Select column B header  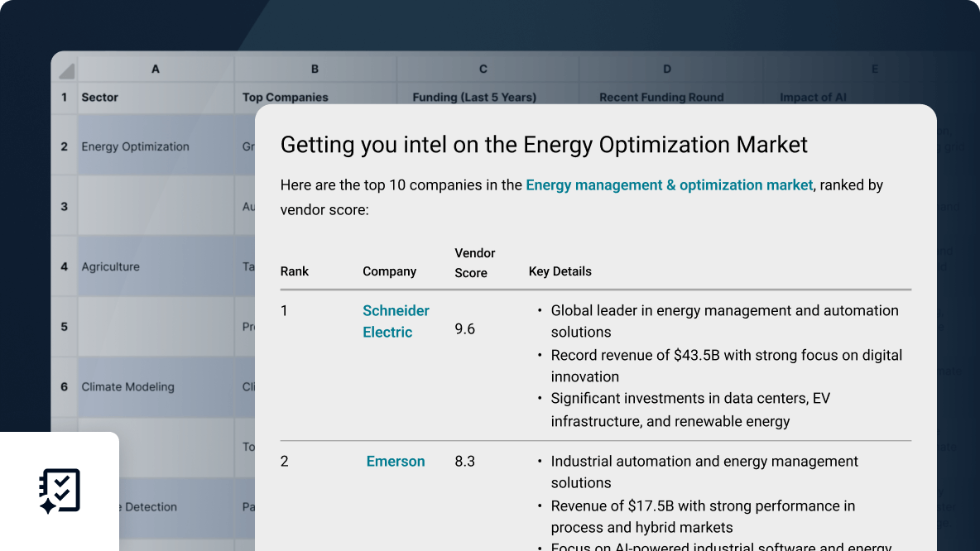pyautogui.click(x=315, y=69)
